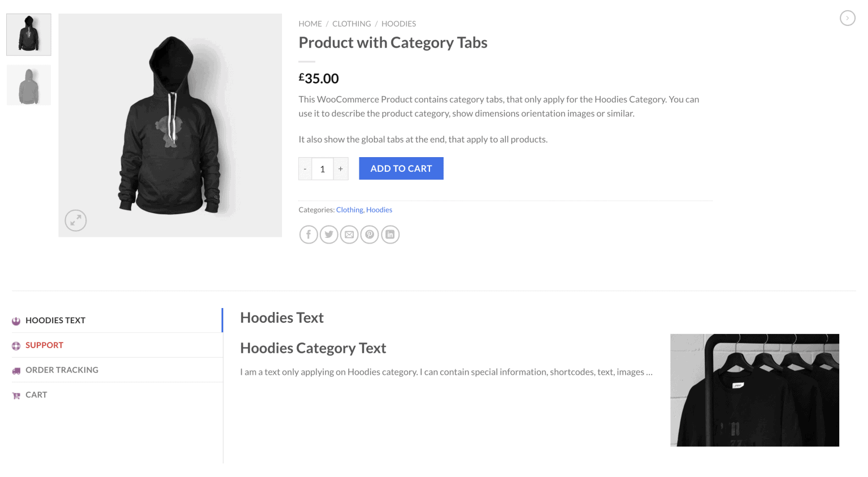Decrease quantity with the minus stepper
Image resolution: width=868 pixels, height=477 pixels.
coord(305,168)
